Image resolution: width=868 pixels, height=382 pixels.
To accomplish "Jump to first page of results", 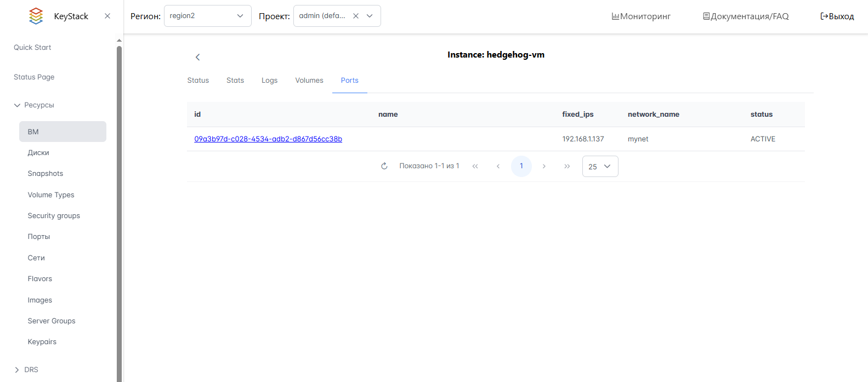I will [x=475, y=166].
